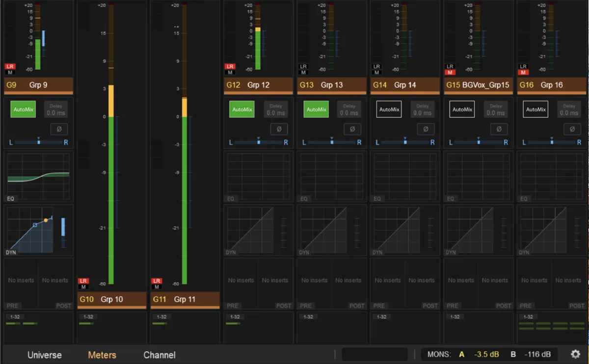Toggle the LR assignment on Grp 10
Screen dimensions: 589x364
(83, 281)
